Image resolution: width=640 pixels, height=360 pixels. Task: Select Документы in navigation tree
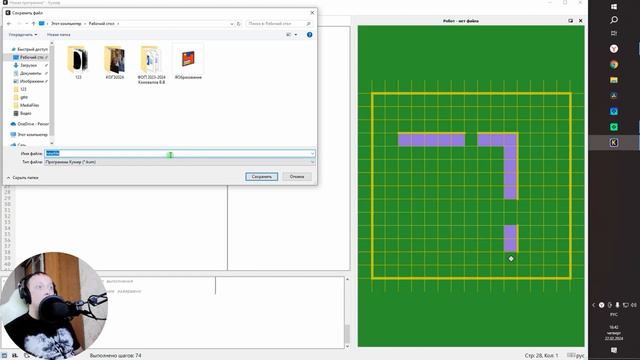point(30,73)
